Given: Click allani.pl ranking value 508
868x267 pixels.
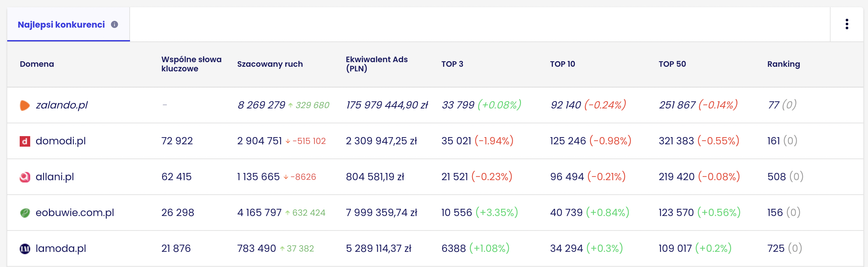Looking at the screenshot, I should [777, 177].
